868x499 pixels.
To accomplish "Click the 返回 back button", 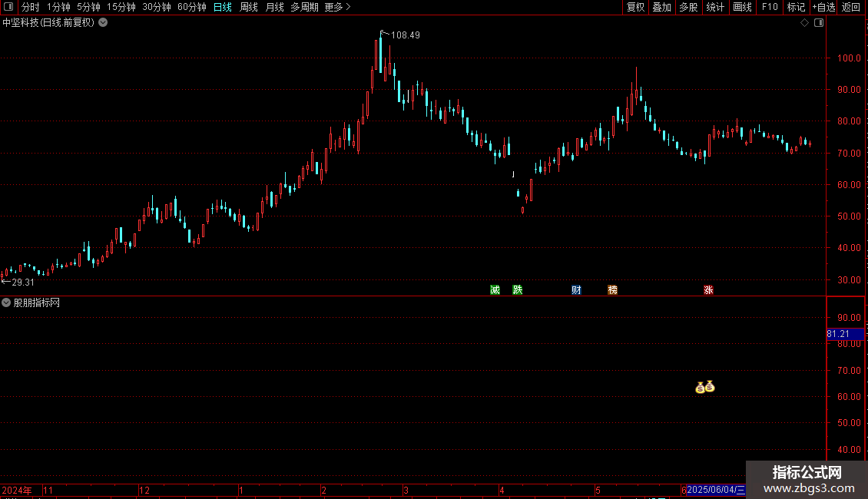I will (x=851, y=7).
